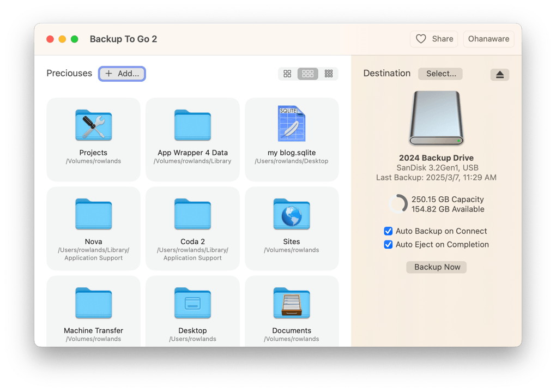This screenshot has height=392, width=556.
Task: Select the Machine Transfer folder tile
Action: 93,311
